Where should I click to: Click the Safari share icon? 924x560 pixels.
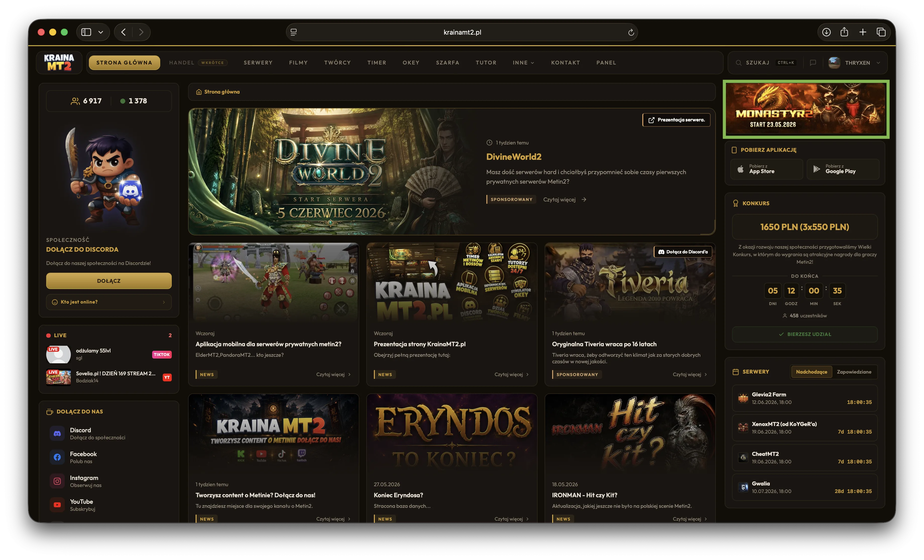844,32
